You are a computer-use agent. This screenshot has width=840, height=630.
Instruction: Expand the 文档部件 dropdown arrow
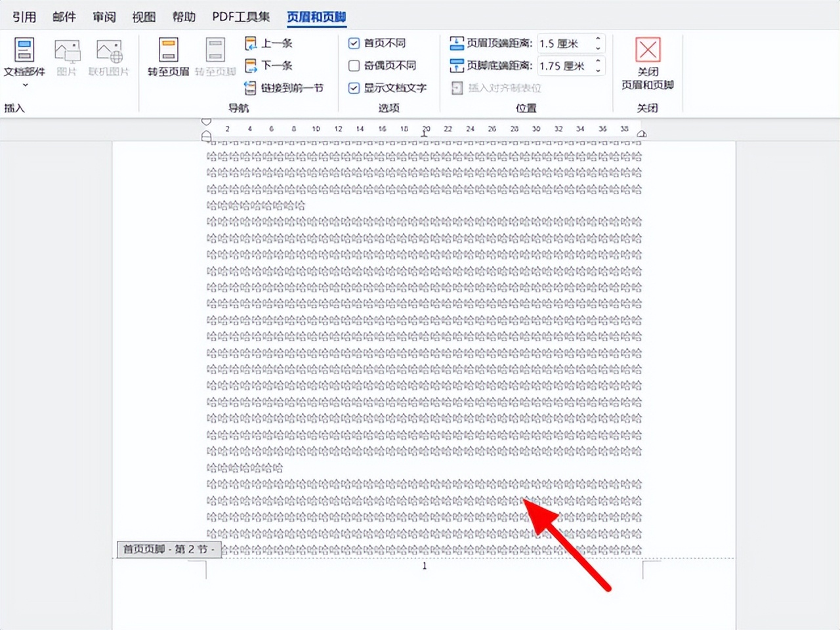(x=25, y=85)
